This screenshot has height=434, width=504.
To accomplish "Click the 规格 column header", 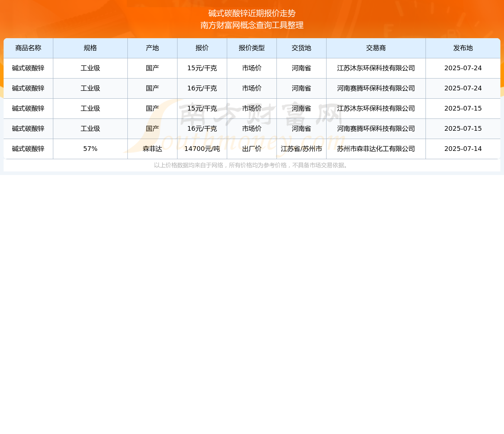I will [90, 48].
